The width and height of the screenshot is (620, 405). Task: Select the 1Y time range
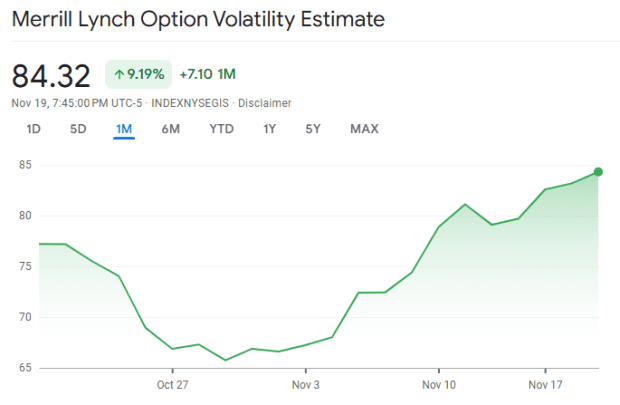[270, 128]
